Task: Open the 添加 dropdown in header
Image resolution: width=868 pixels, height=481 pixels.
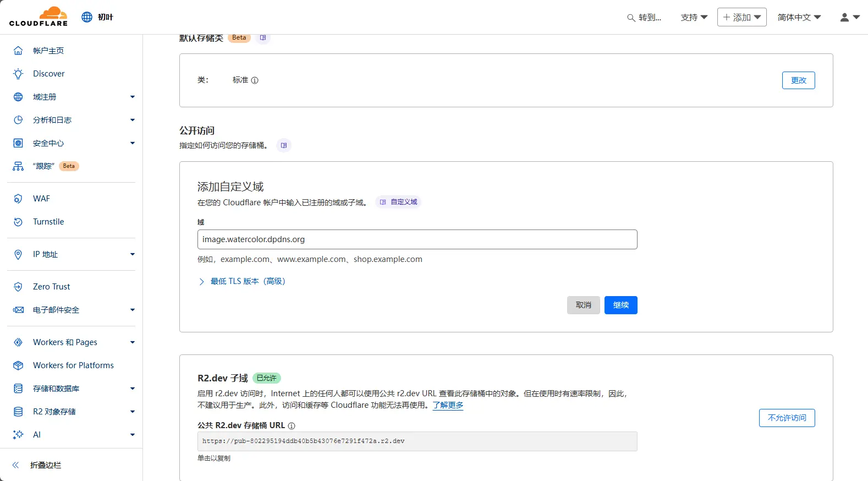Action: click(741, 18)
